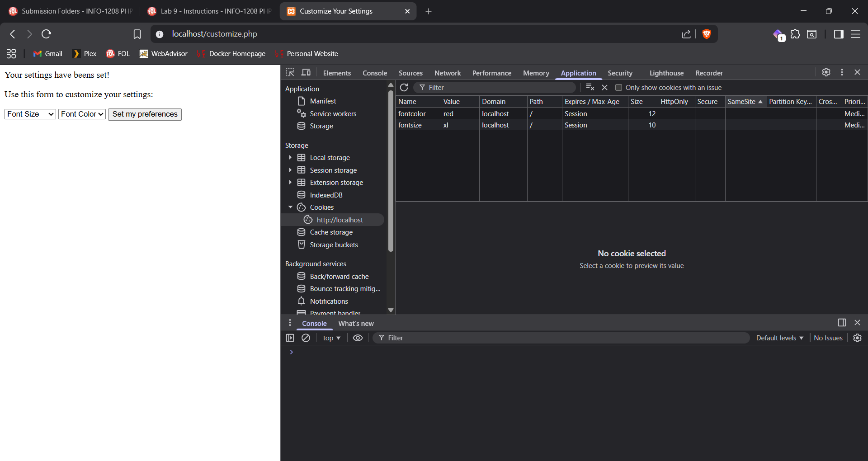Viewport: 868px width, 461px height.
Task: Bookmark this page icon
Action: 137,34
